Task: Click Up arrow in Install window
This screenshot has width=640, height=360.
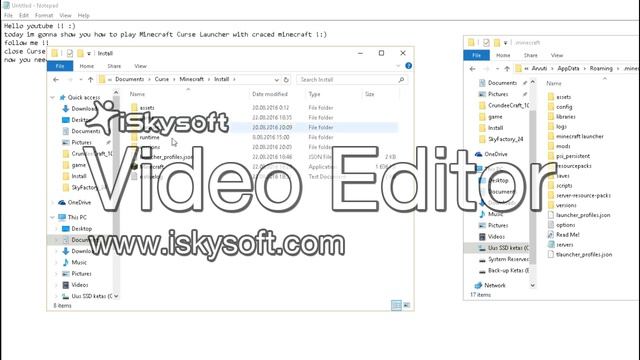Action: (x=91, y=80)
